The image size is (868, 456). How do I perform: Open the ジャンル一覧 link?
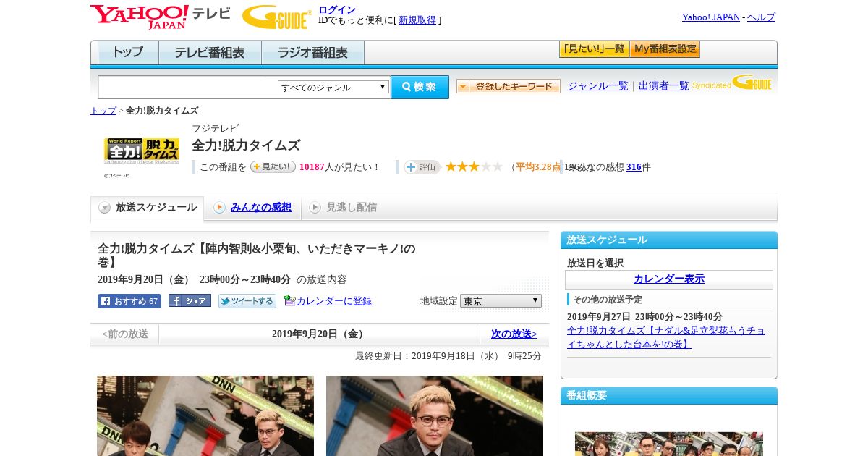[x=598, y=86]
